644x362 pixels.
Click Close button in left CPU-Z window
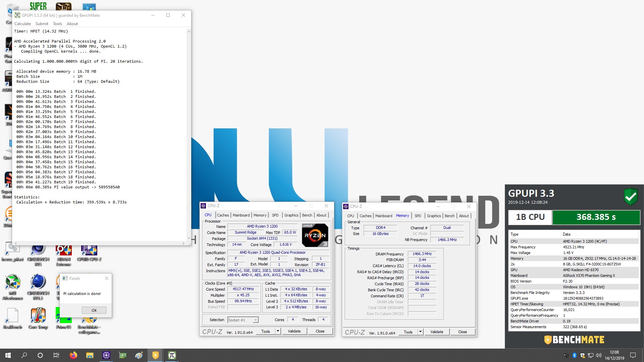[x=320, y=331]
